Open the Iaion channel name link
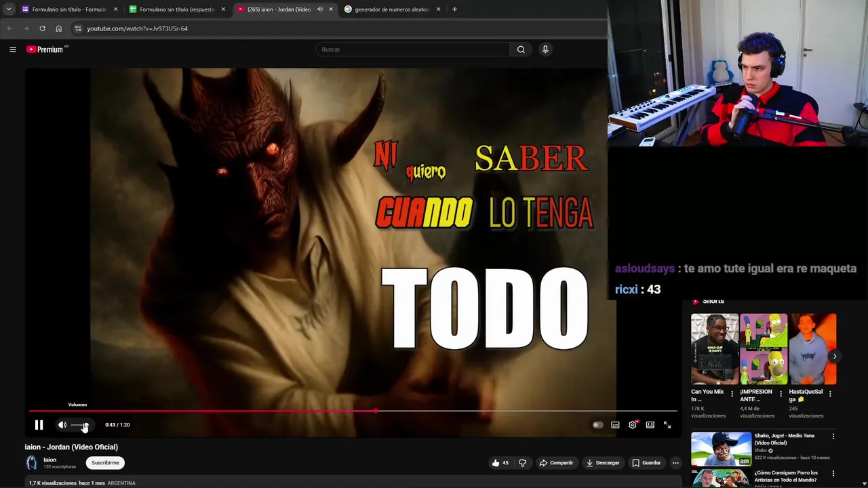The image size is (868, 488). 50,460
